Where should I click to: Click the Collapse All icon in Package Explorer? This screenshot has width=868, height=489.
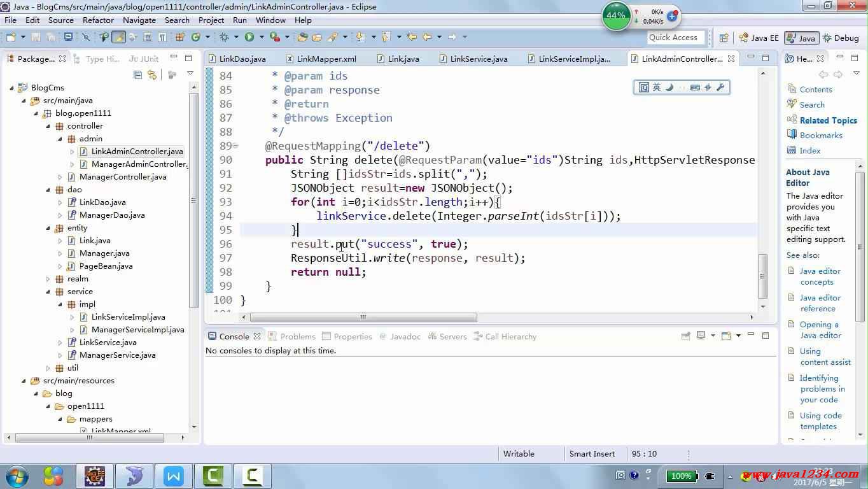[137, 74]
